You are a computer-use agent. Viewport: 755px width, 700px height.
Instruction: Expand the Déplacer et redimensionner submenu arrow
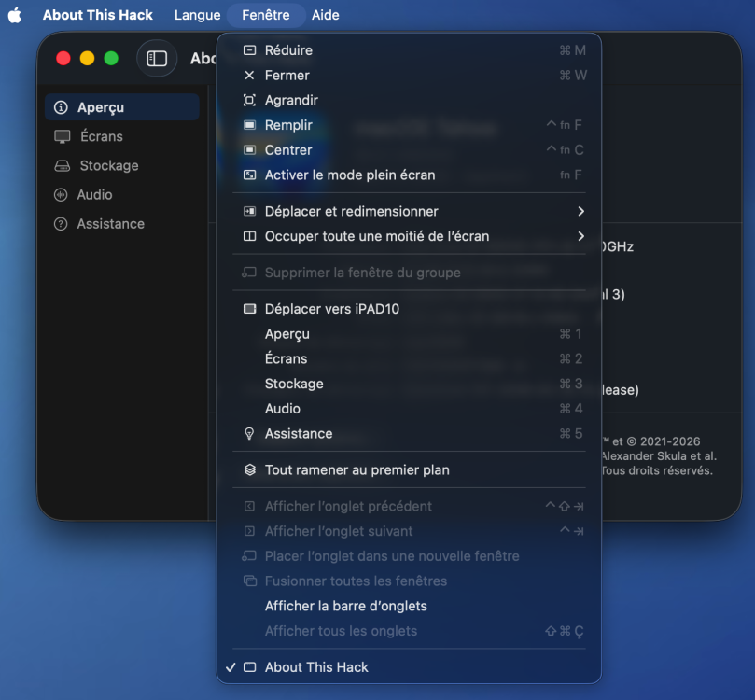point(580,211)
